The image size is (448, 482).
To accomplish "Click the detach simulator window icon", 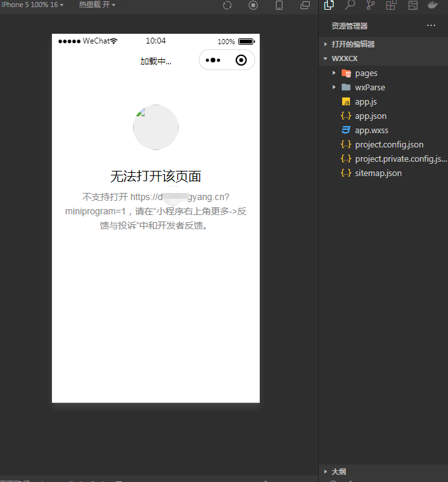I will [x=305, y=5].
